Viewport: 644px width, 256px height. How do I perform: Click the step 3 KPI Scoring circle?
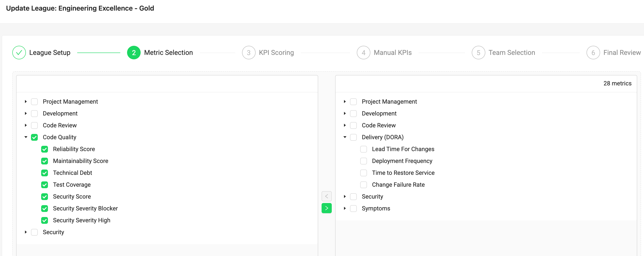coord(249,53)
